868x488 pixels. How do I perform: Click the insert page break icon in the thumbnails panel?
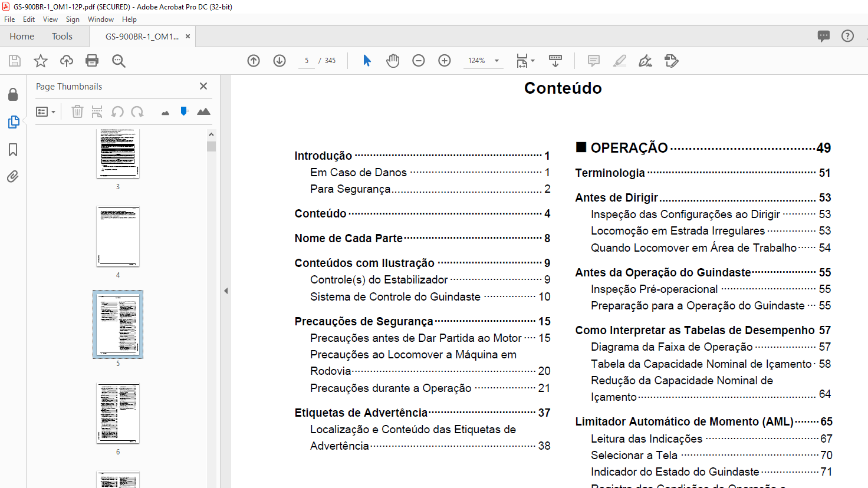97,111
